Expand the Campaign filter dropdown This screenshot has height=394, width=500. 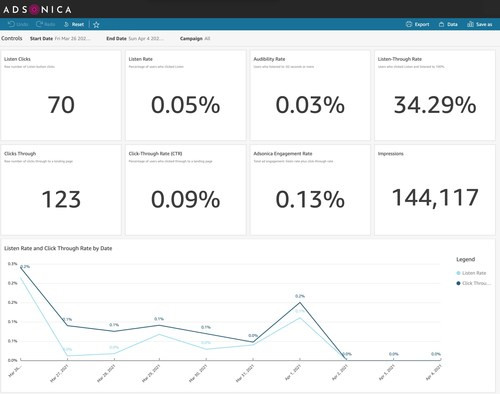coord(195,38)
